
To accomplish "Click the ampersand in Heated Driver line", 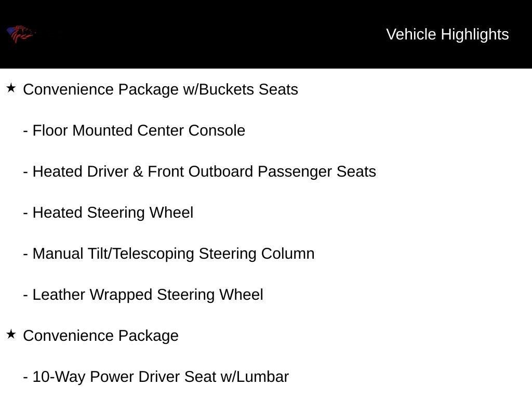I will pyautogui.click(x=138, y=171).
